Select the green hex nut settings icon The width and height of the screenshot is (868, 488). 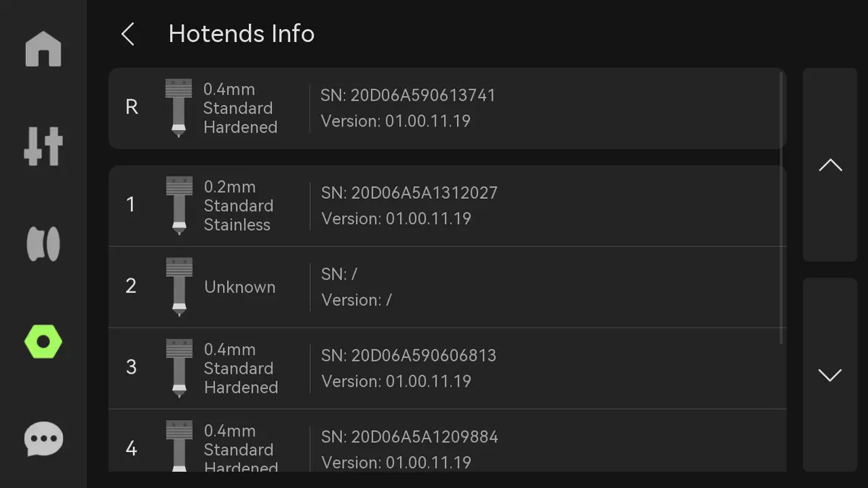[x=43, y=341]
